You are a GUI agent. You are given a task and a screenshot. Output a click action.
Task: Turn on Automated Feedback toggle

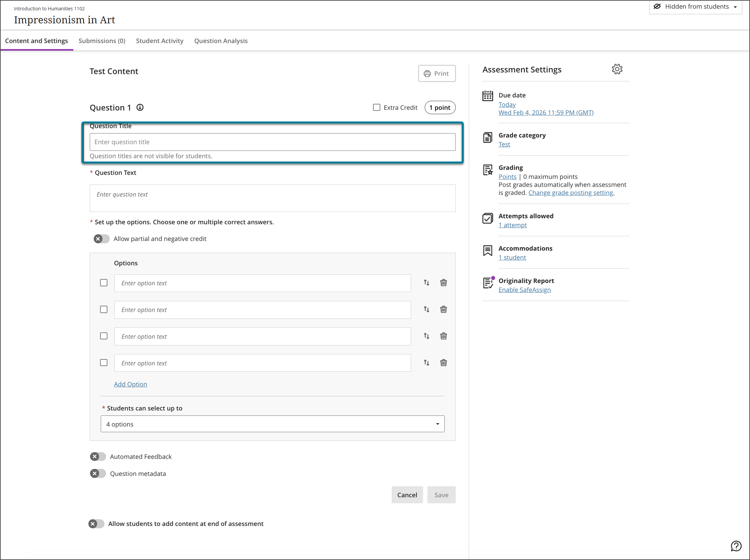point(98,457)
